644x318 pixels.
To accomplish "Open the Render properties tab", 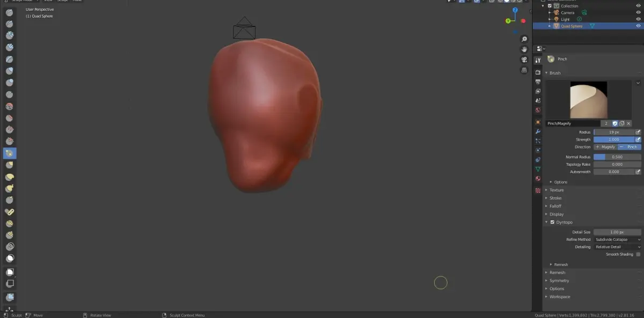I will pos(538,72).
